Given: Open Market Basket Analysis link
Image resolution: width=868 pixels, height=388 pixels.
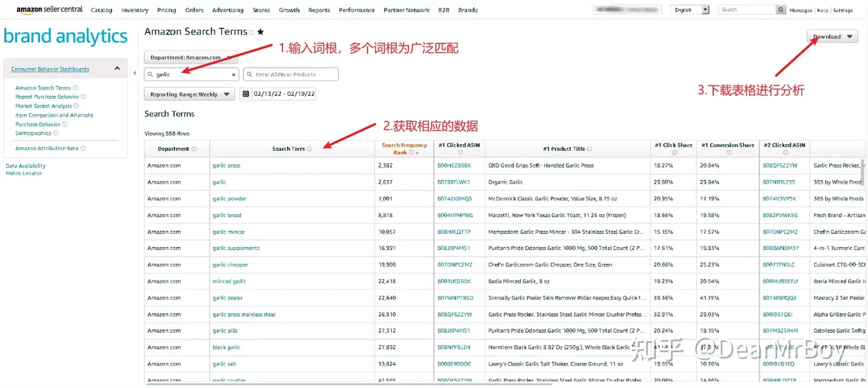Looking at the screenshot, I should tap(43, 106).
